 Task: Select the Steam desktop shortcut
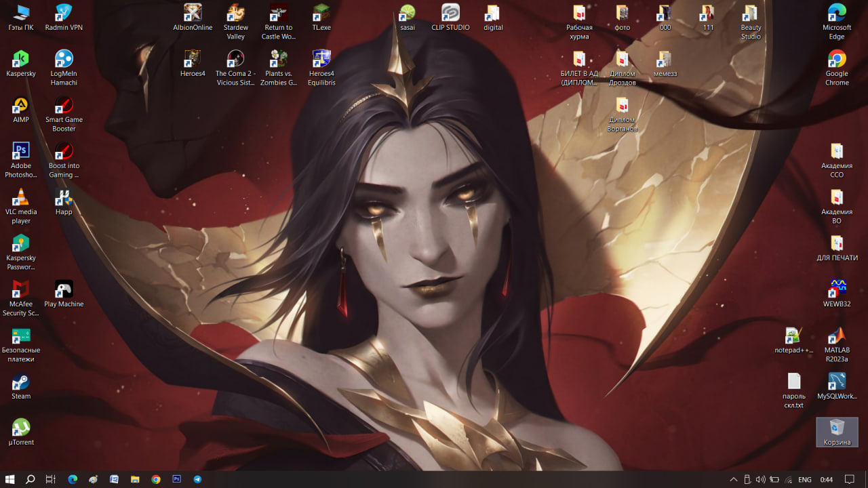(21, 384)
